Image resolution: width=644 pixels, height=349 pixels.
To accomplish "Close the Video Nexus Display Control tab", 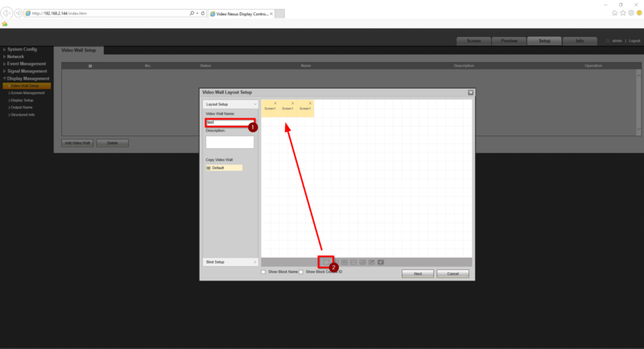I will click(271, 14).
